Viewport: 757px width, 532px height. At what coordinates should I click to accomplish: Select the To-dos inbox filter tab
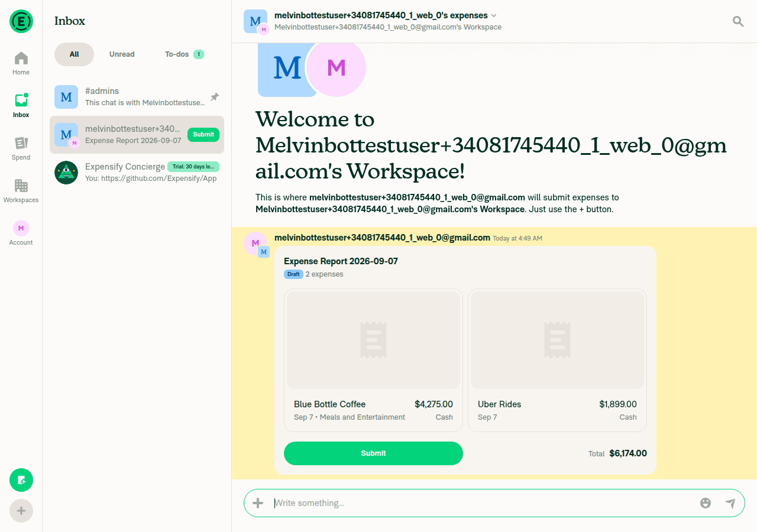[184, 54]
